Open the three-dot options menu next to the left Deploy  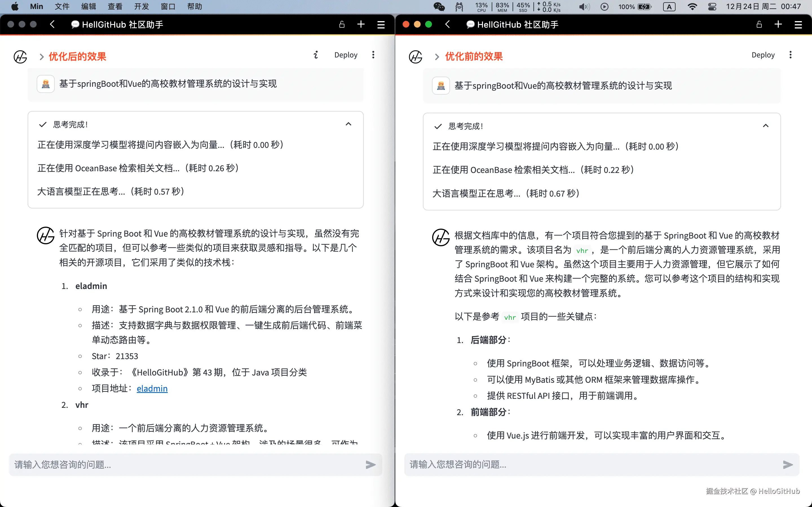coord(373,55)
